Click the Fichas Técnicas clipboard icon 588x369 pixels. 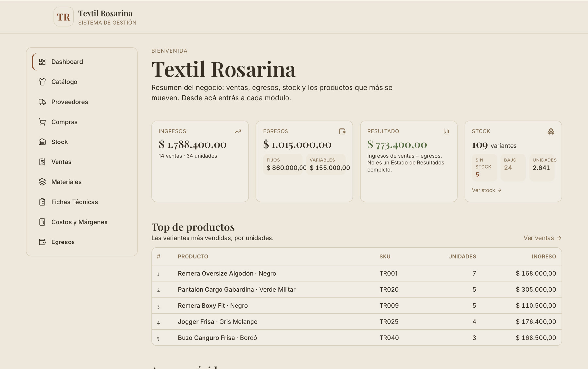[x=42, y=202]
